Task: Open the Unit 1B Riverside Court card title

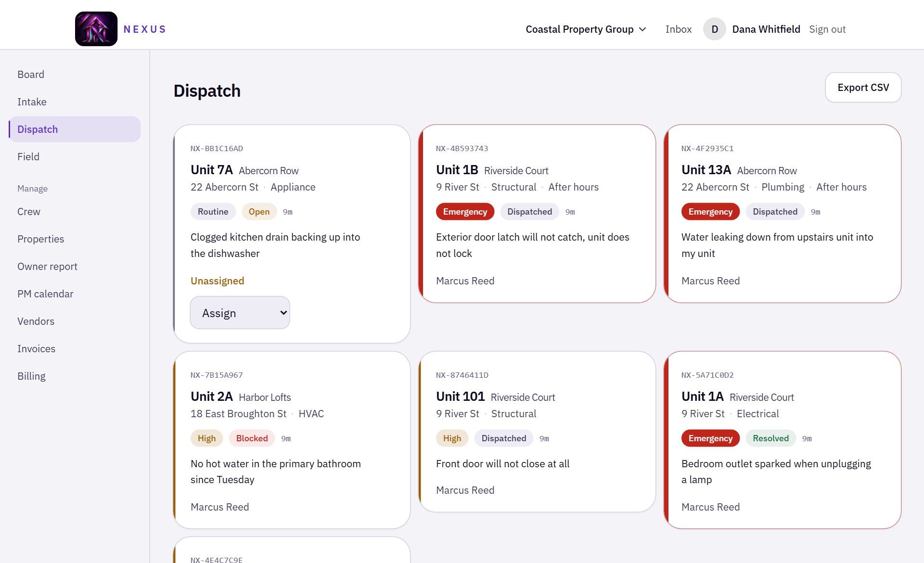Action: point(492,170)
